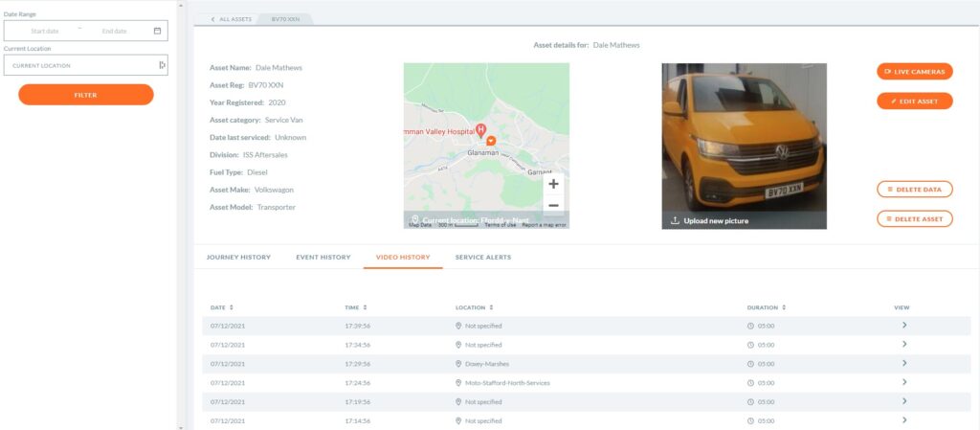The image size is (980, 430).
Task: Click the Moto-Stafford-North-Services location text
Action: click(507, 382)
